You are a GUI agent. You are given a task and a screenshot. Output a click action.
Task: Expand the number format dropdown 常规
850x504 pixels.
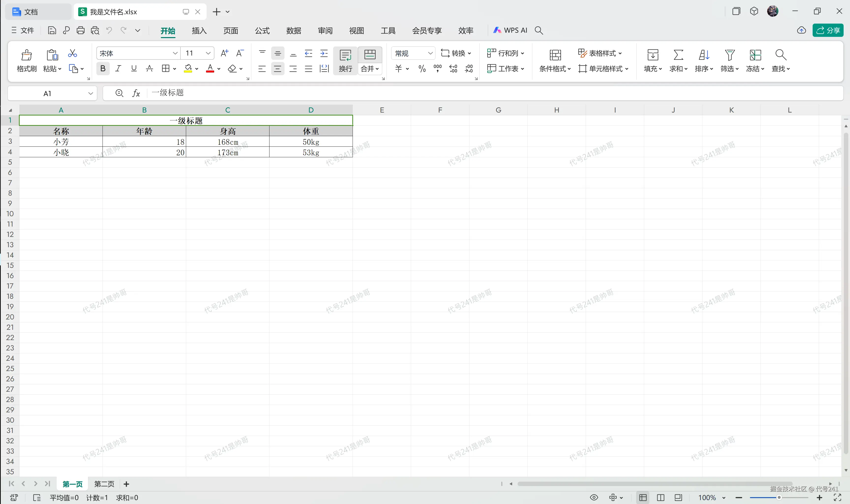click(x=430, y=53)
